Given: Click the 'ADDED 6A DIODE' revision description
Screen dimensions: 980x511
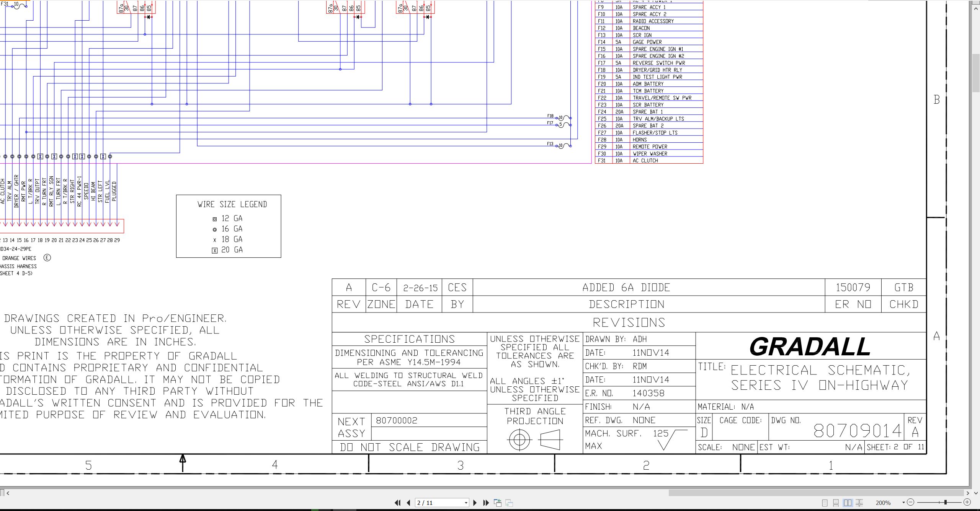Looking at the screenshot, I should tap(626, 288).
